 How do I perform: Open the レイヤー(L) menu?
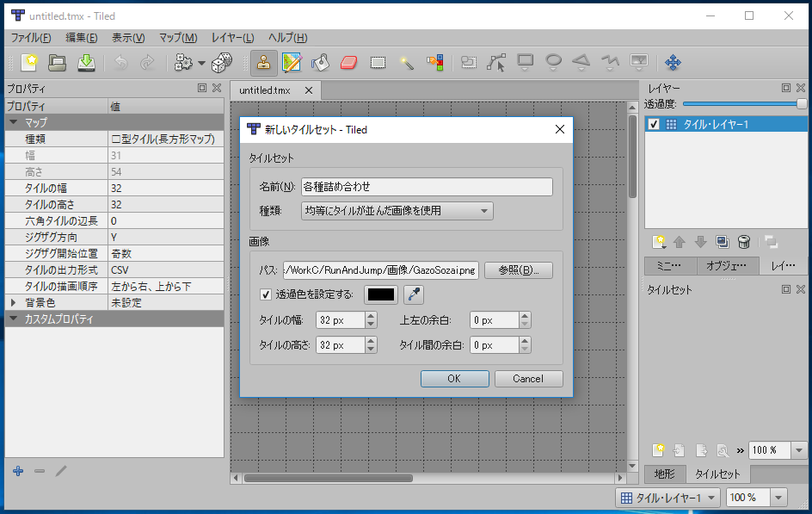pyautogui.click(x=232, y=38)
